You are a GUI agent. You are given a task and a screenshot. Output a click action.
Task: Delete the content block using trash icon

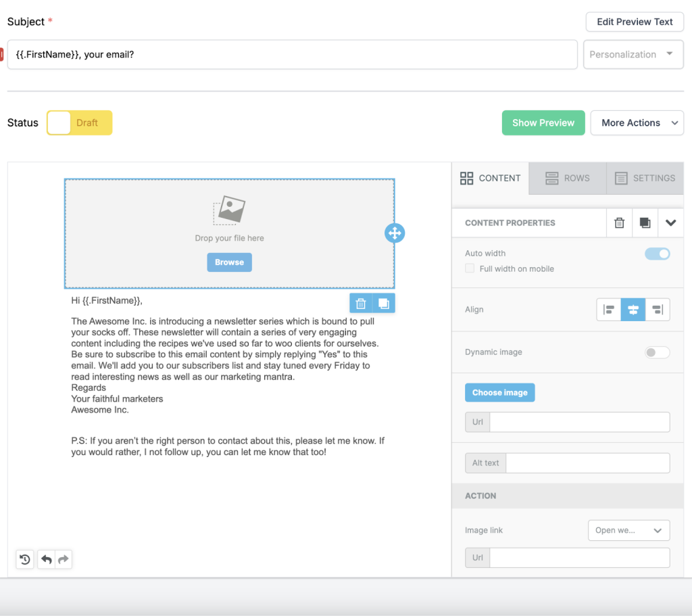(x=620, y=222)
